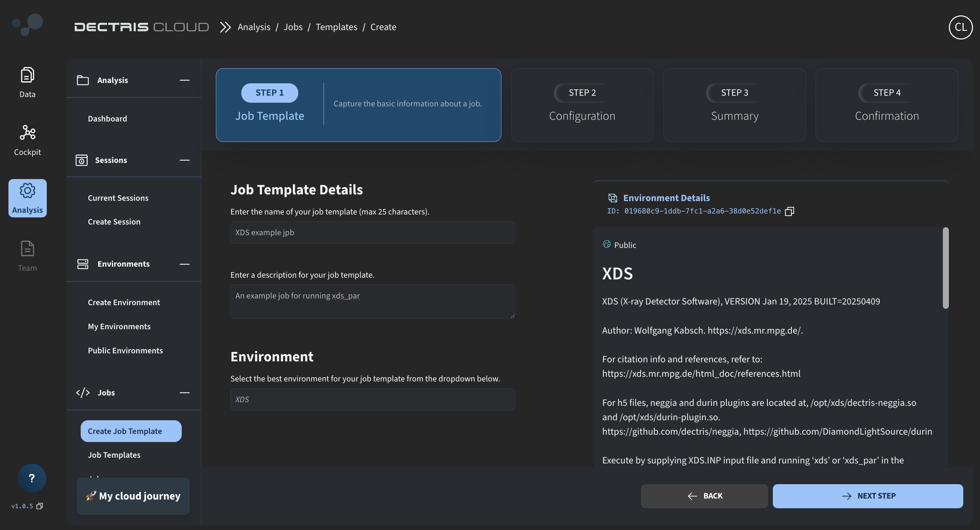
Task: Click the 'Public' visibility label
Action: 625,245
